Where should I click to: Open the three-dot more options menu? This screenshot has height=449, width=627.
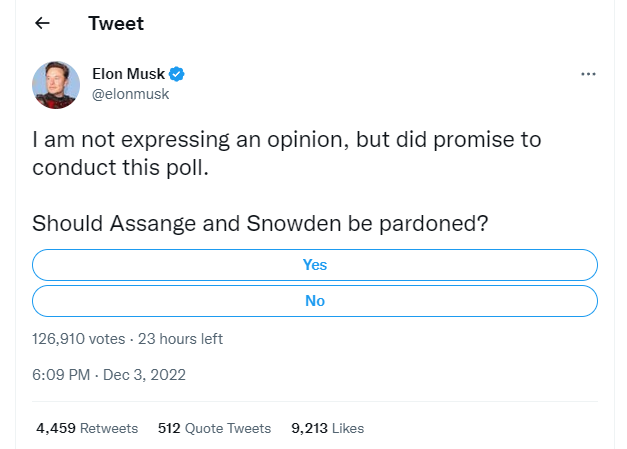point(588,75)
